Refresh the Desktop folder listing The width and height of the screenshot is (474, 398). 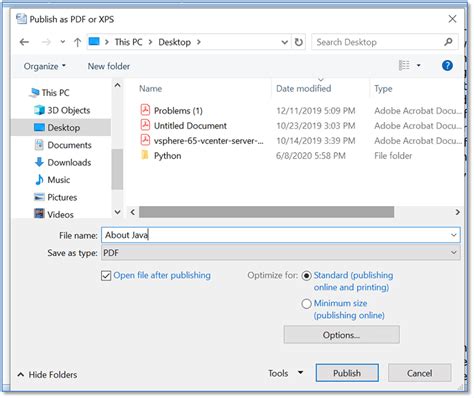click(x=299, y=42)
